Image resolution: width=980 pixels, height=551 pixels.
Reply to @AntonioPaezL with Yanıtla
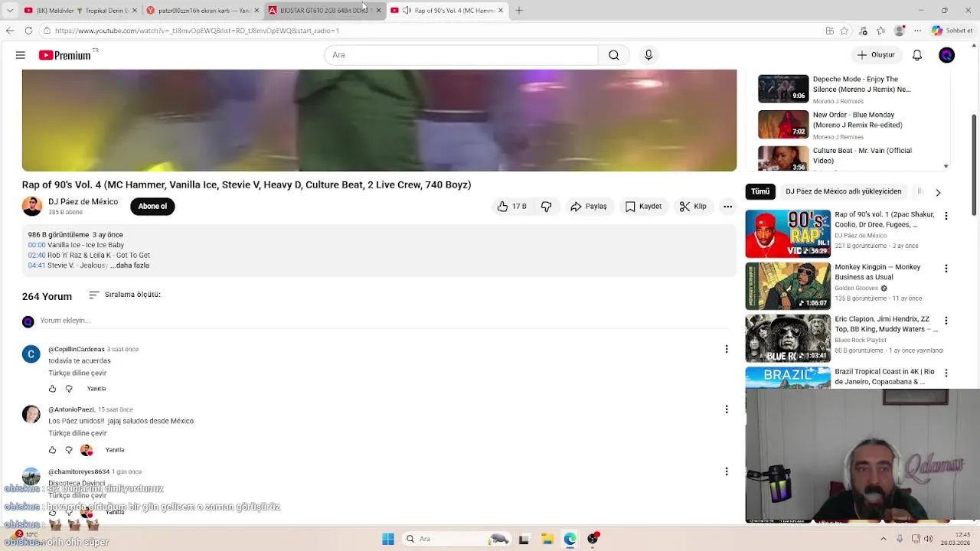tap(115, 450)
